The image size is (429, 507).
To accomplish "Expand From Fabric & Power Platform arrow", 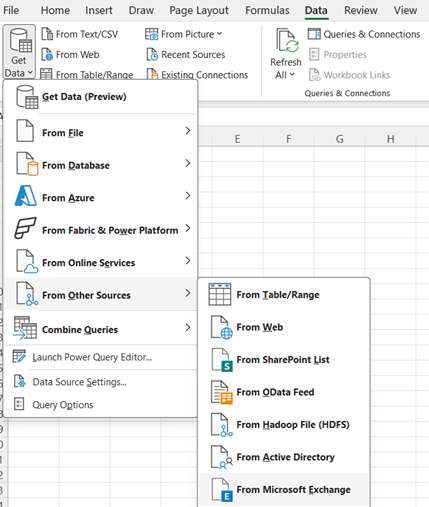I will click(x=188, y=228).
